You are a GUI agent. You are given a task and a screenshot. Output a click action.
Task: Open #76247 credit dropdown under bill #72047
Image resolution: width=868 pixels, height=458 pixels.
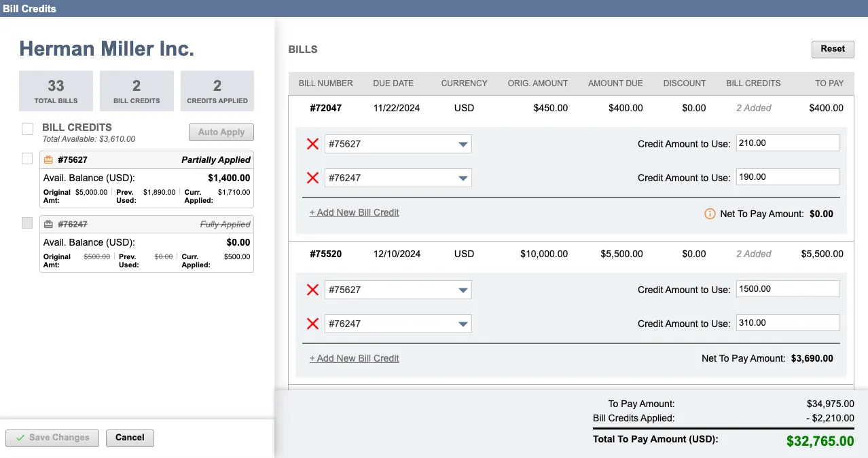click(x=398, y=178)
